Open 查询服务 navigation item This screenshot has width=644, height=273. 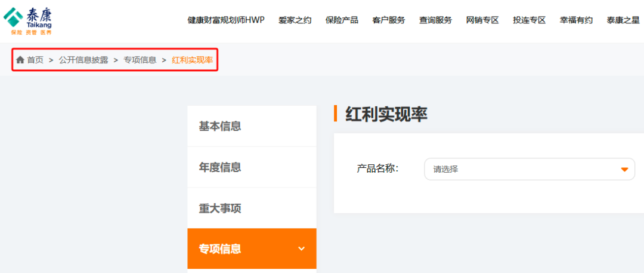click(435, 20)
